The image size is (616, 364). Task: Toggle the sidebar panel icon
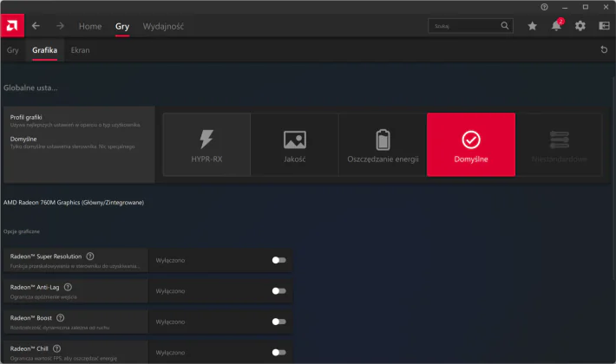604,26
